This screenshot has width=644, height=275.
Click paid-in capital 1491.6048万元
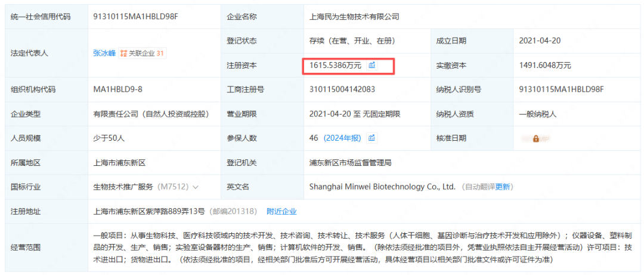(x=545, y=65)
